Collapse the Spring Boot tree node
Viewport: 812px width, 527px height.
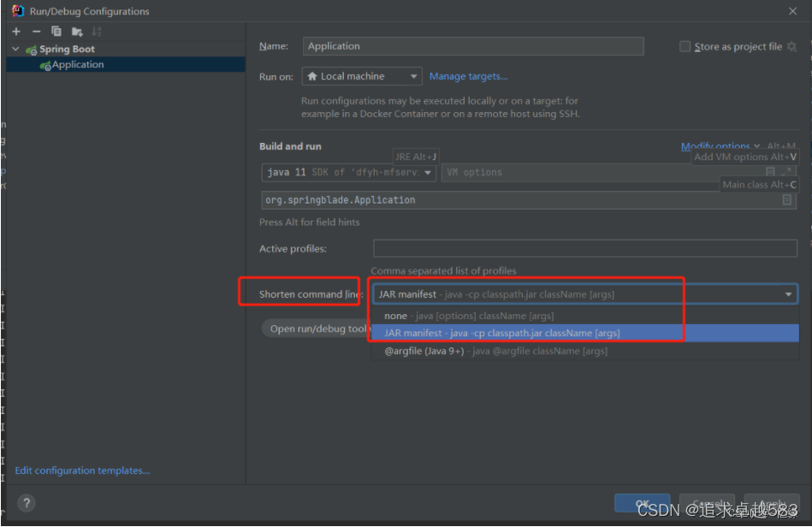coord(15,49)
